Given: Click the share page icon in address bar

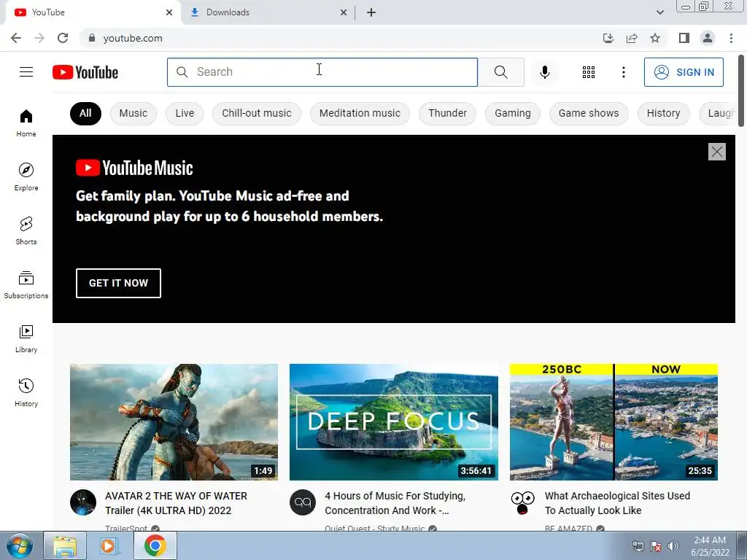Looking at the screenshot, I should coord(632,38).
